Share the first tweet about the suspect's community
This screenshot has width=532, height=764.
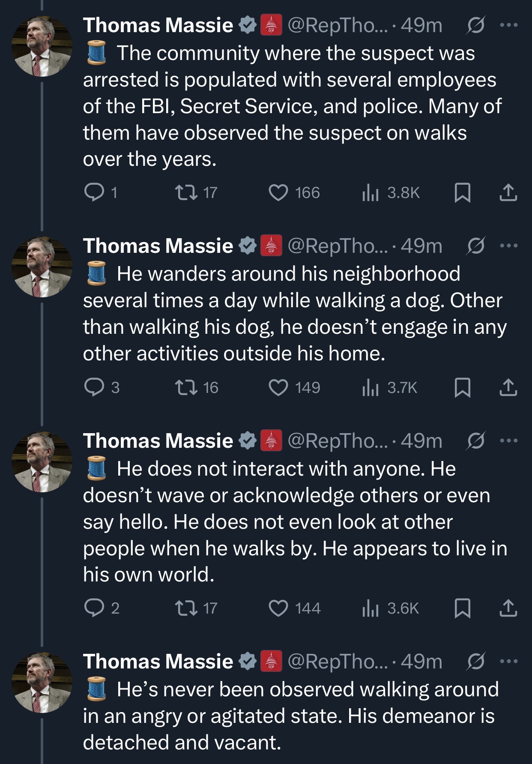coord(508,192)
